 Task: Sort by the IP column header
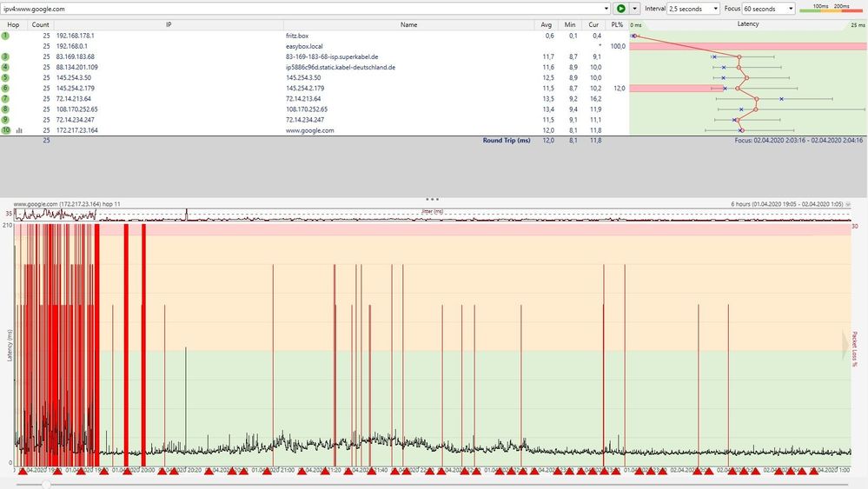click(x=169, y=24)
